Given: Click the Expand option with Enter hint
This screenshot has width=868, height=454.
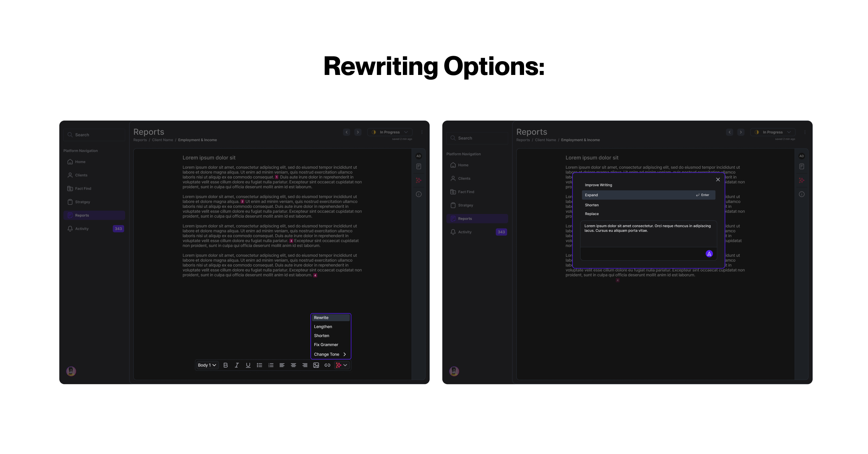Looking at the screenshot, I should point(648,195).
